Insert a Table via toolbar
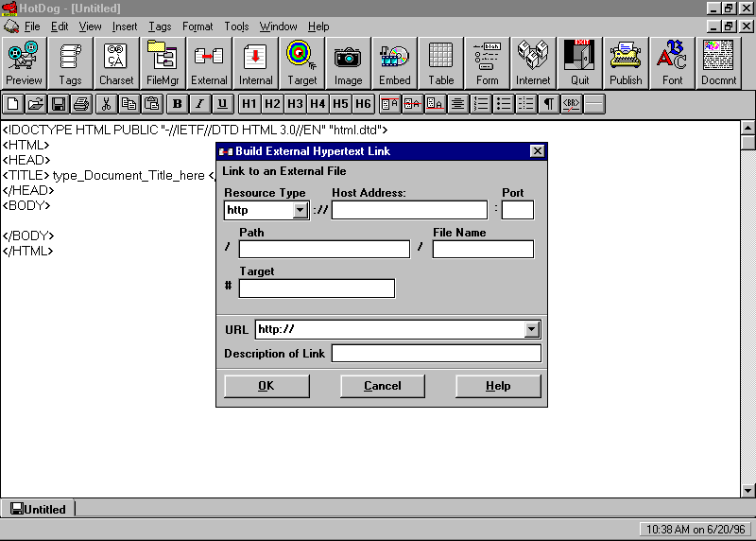The height and width of the screenshot is (541, 756). (440, 63)
